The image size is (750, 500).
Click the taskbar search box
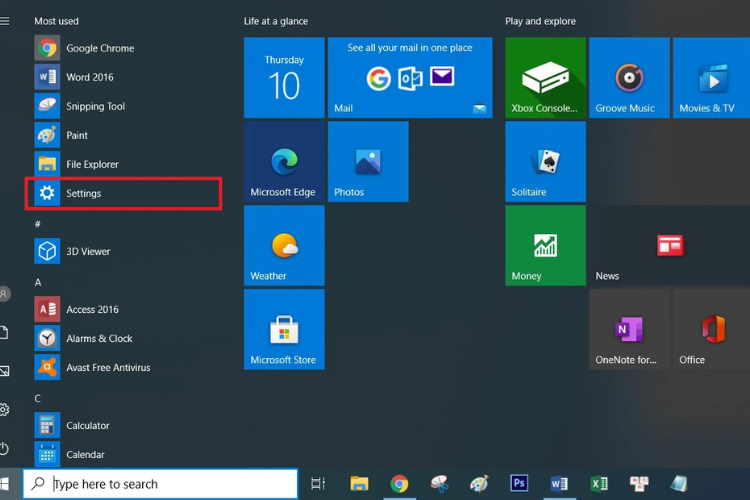tap(160, 484)
